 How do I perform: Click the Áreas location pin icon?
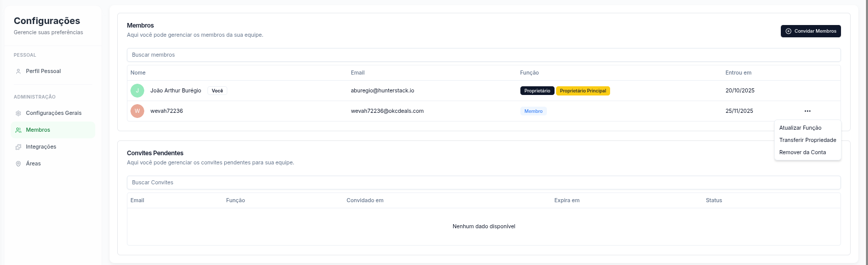tap(18, 164)
